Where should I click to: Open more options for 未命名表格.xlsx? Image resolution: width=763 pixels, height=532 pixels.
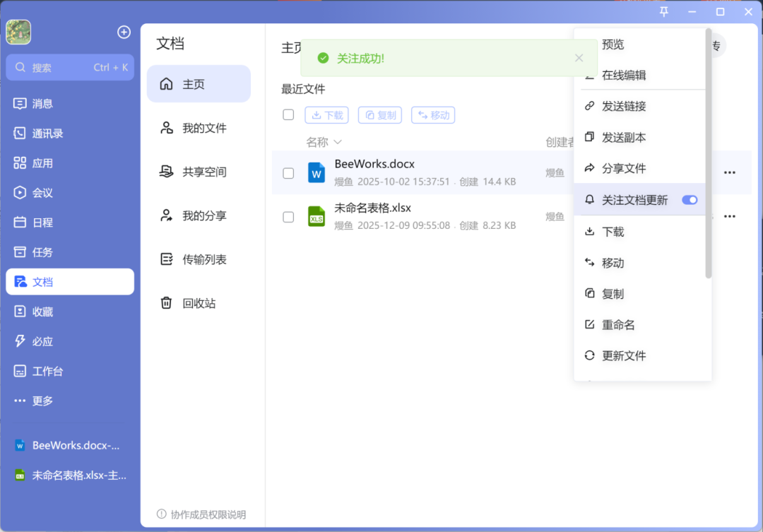tap(729, 216)
